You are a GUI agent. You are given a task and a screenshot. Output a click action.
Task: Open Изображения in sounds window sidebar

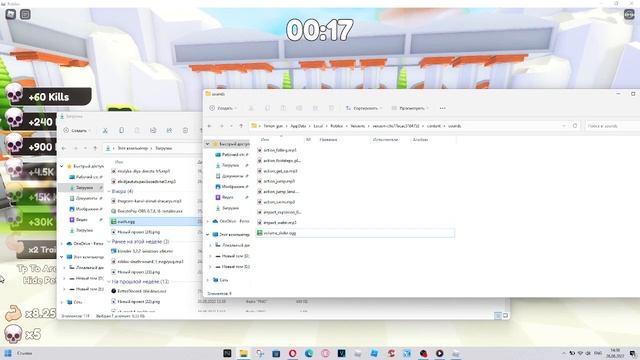coord(232,187)
